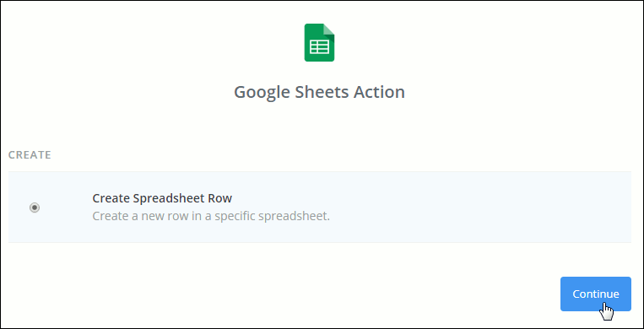
Task: Click the "Create Spreadsheet Row" option title
Action: click(x=162, y=198)
